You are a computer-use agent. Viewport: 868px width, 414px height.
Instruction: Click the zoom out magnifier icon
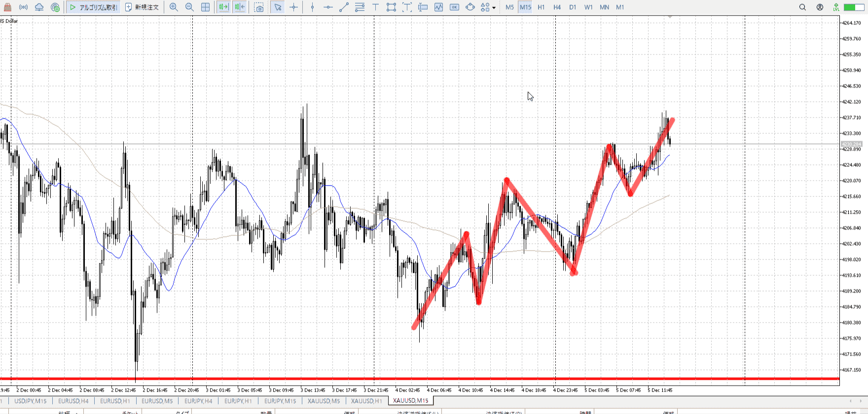coord(189,7)
